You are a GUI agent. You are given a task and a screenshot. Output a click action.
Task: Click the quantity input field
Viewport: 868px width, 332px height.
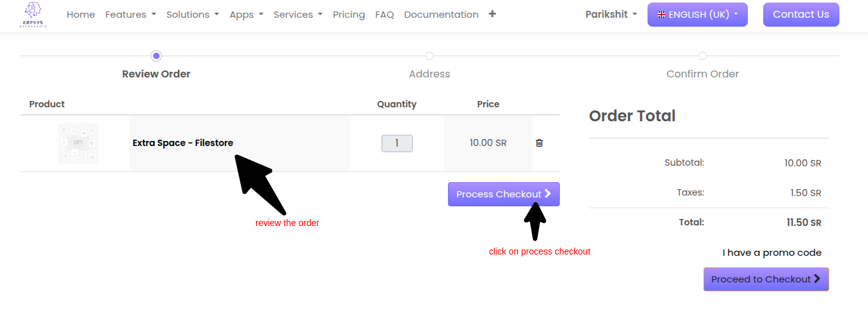[397, 143]
